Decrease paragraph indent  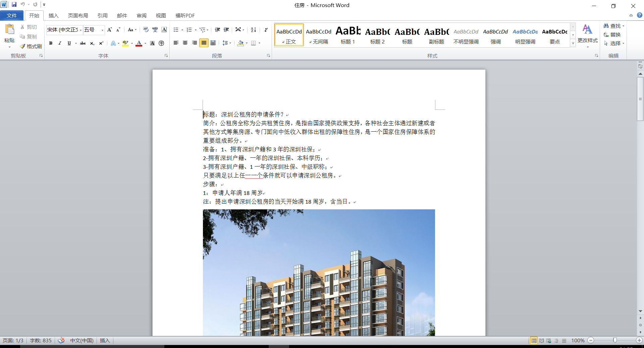click(x=217, y=30)
